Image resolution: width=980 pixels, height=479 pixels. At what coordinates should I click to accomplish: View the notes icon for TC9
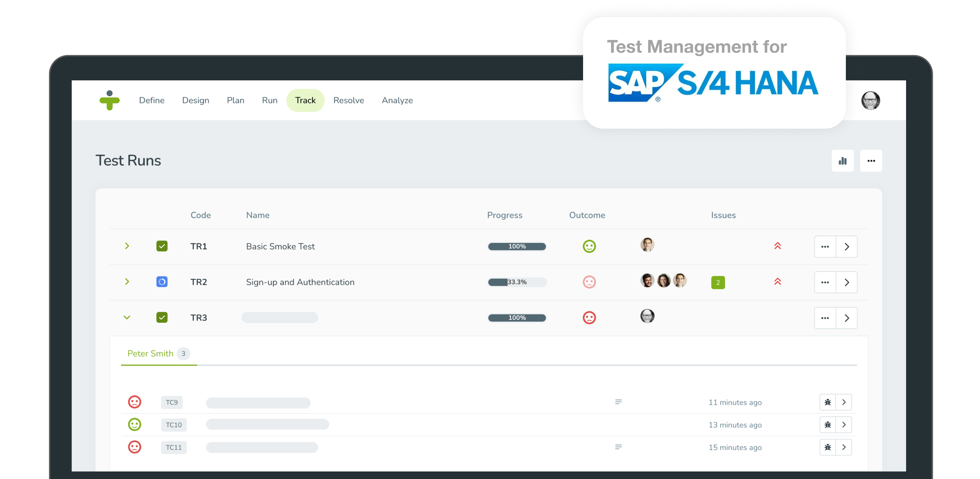[619, 402]
